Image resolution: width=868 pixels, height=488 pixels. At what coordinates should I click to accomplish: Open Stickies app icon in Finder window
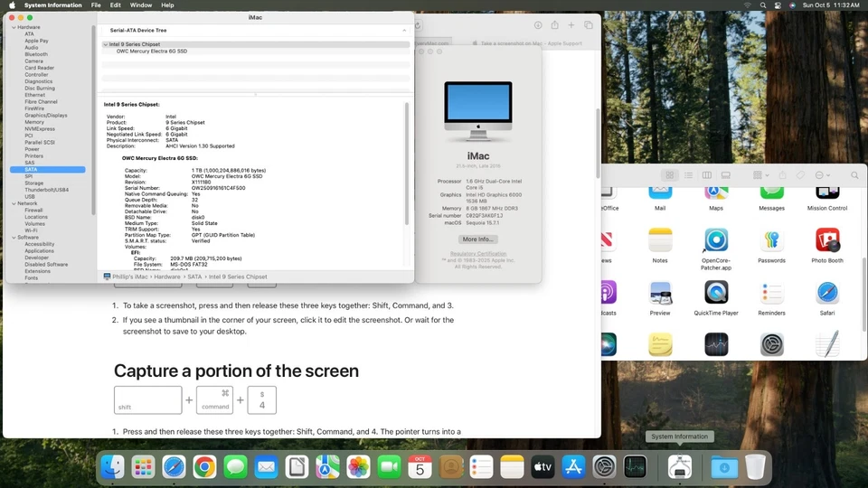point(660,344)
